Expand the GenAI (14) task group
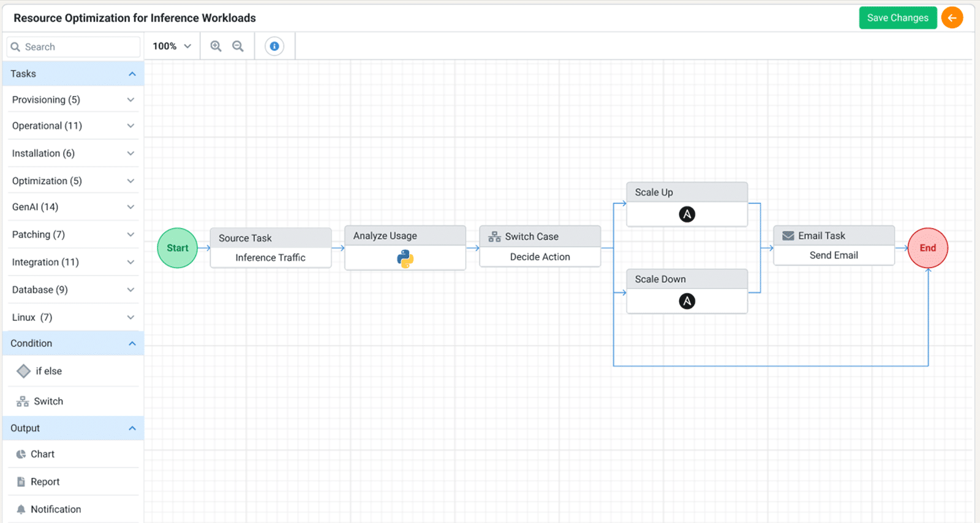Viewport: 980px width, 523px height. 72,207
